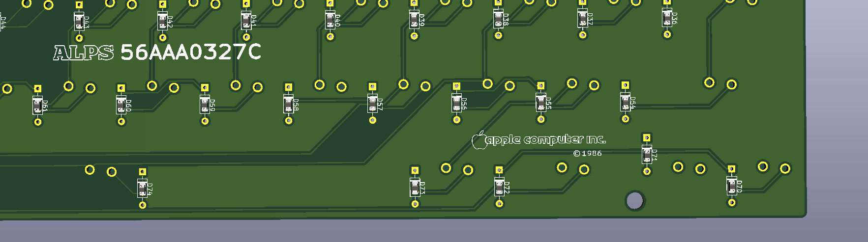Select diode component D42
The width and height of the screenshot is (868, 242).
pyautogui.click(x=162, y=21)
